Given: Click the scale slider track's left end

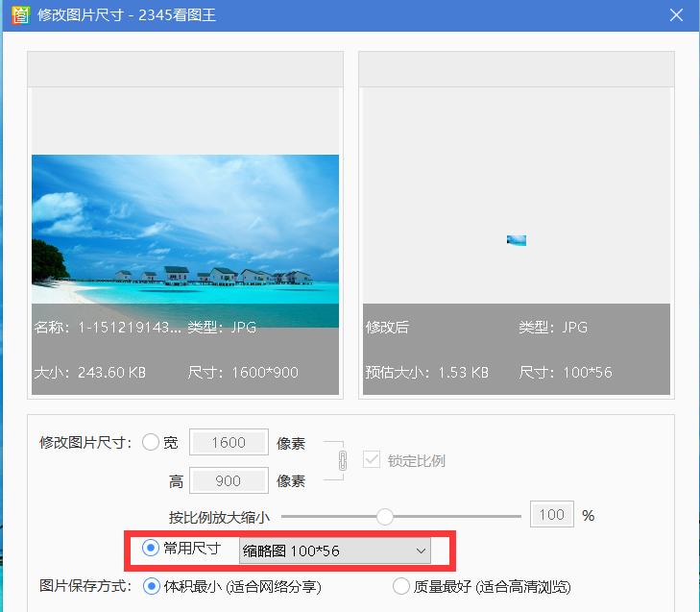Looking at the screenshot, I should coord(285,516).
